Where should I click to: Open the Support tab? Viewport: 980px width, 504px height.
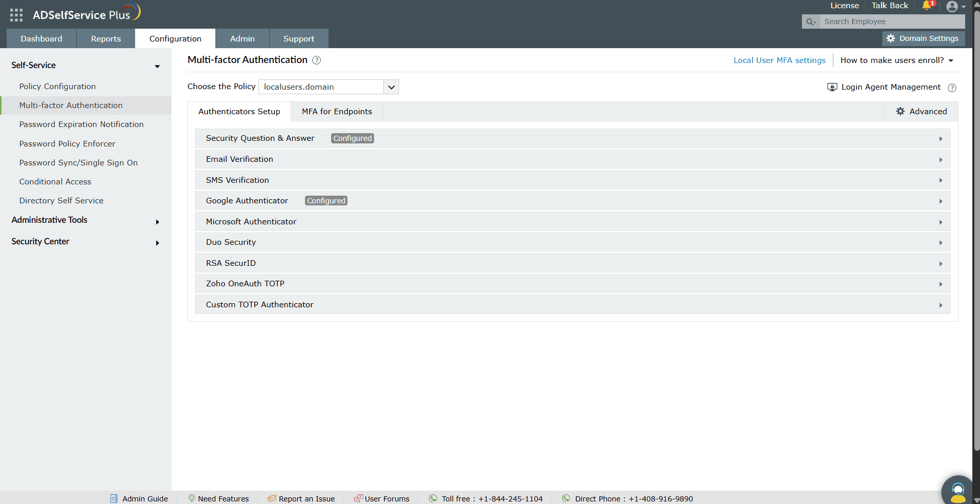pyautogui.click(x=299, y=38)
